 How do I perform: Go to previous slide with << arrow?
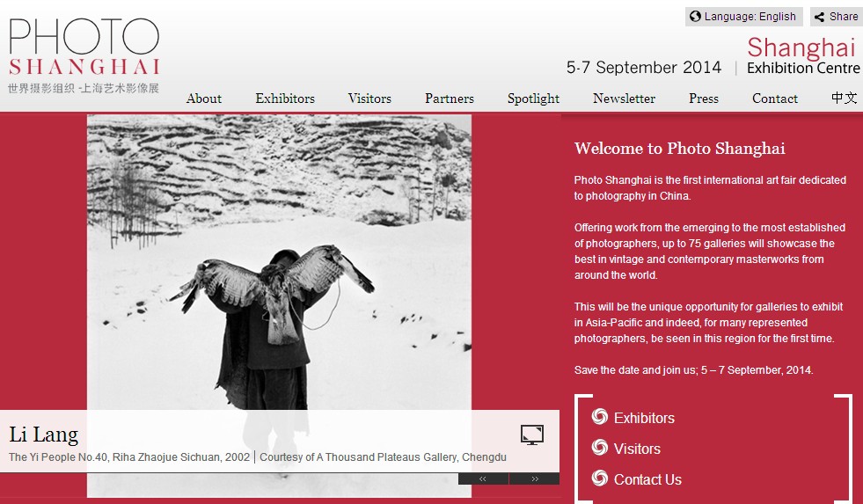[483, 479]
